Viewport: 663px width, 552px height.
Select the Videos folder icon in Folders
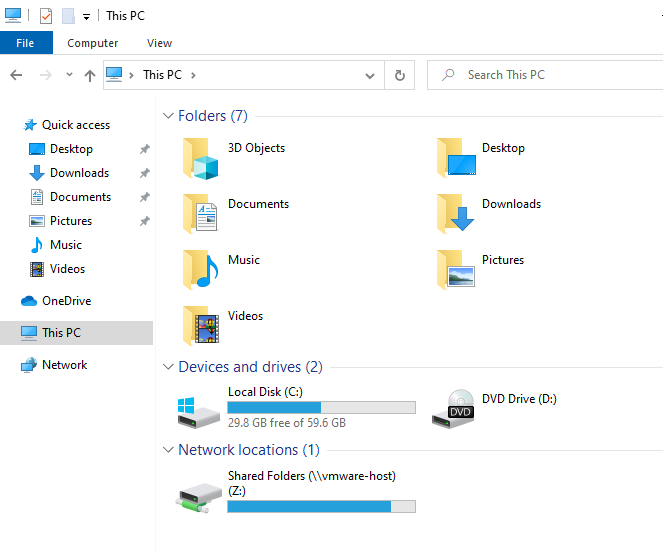(201, 326)
